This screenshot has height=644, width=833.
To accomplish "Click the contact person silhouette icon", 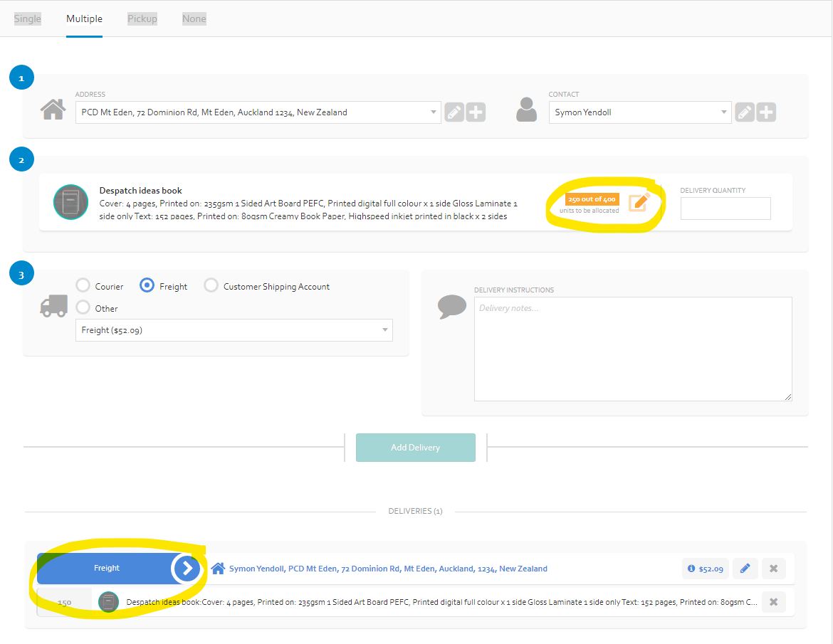I will [526, 110].
